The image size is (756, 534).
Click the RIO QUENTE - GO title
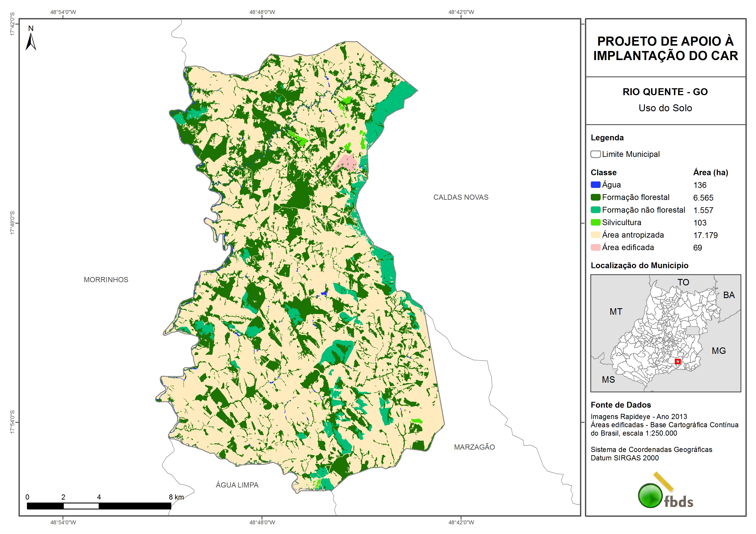pos(665,92)
